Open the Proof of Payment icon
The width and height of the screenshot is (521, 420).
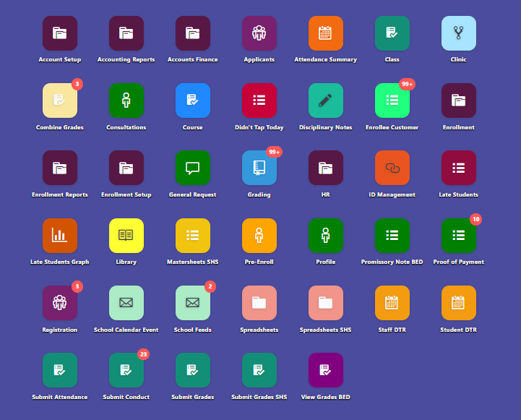(459, 236)
